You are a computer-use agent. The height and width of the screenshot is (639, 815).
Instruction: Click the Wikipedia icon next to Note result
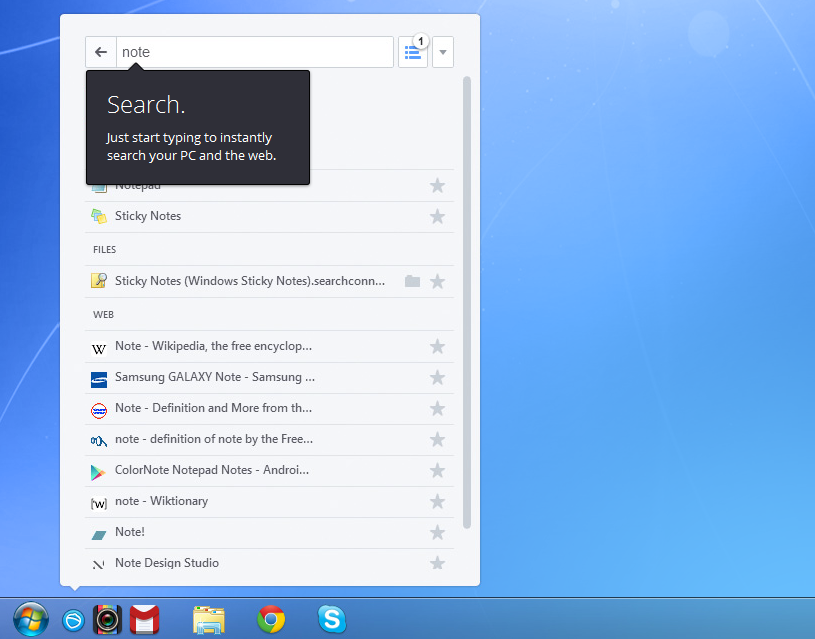(99, 347)
